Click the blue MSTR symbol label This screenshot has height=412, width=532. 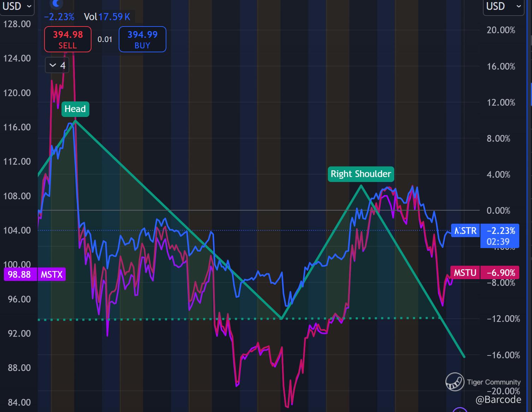coord(466,231)
